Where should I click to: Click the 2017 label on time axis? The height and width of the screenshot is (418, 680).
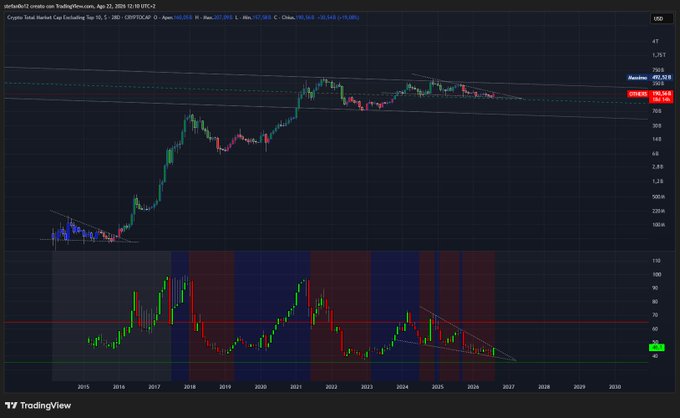(x=154, y=387)
